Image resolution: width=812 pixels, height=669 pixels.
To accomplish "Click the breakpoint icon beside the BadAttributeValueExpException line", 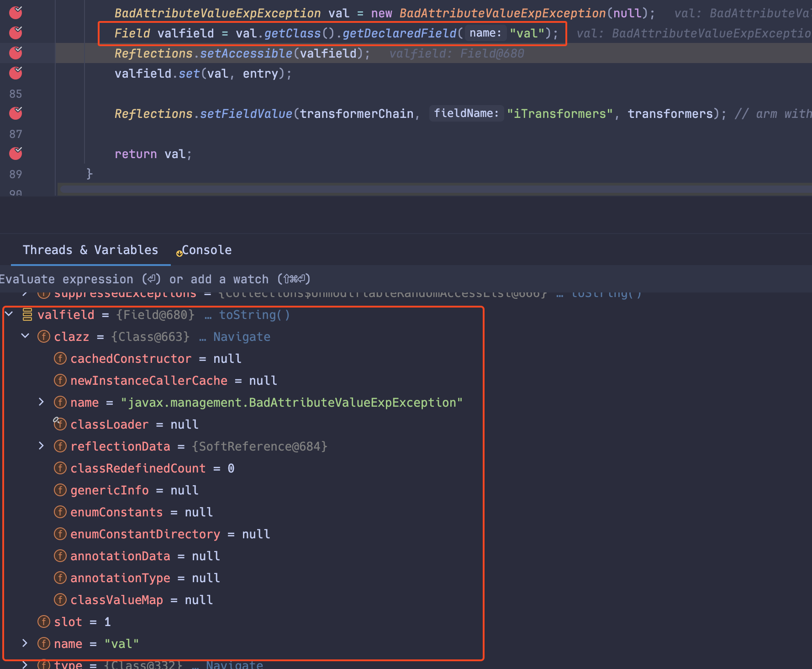I will tap(15, 13).
